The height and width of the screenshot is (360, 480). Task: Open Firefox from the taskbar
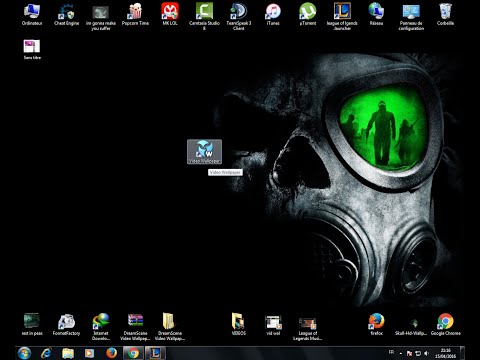[111, 353]
